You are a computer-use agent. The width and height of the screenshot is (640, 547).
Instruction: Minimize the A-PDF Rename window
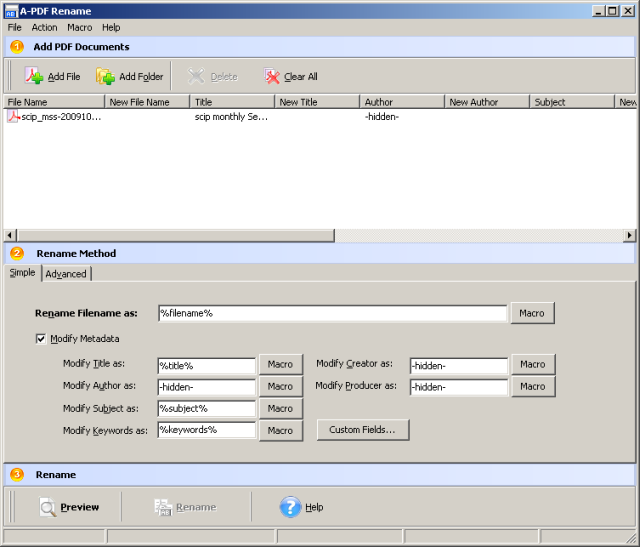pyautogui.click(x=599, y=11)
